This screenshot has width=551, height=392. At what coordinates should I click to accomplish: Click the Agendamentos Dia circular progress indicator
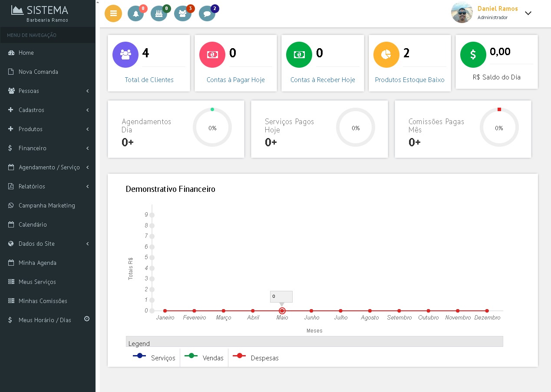[212, 128]
